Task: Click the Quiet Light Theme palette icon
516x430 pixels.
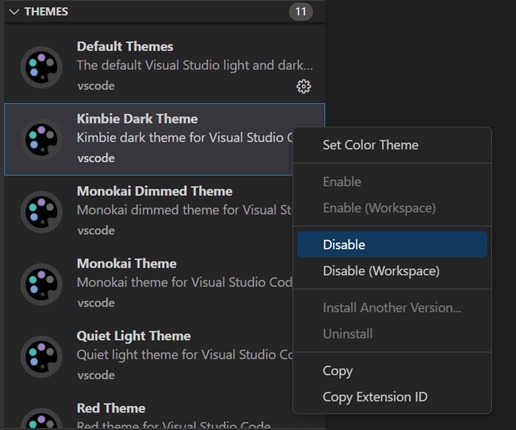Action: click(41, 357)
